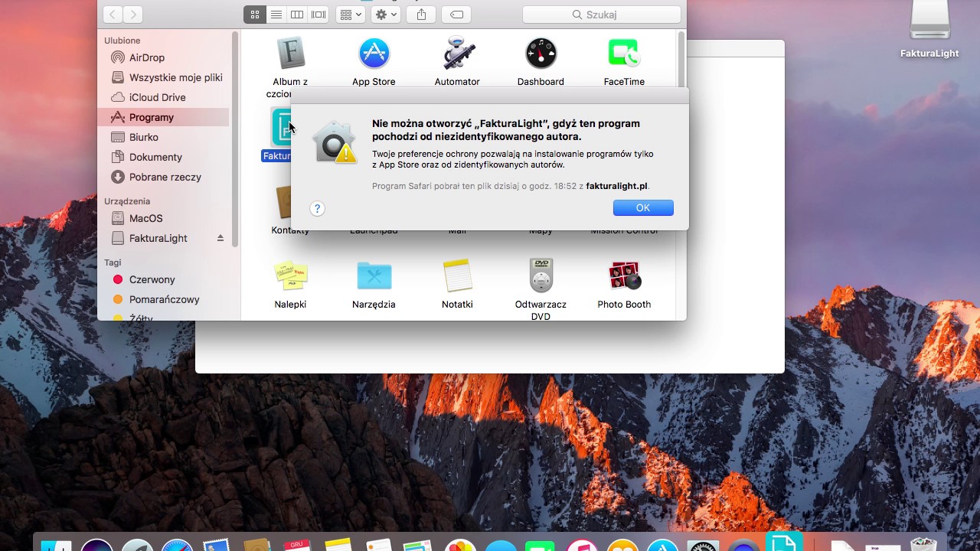This screenshot has width=980, height=551.
Task: Go forward in Finder history
Action: point(132,15)
